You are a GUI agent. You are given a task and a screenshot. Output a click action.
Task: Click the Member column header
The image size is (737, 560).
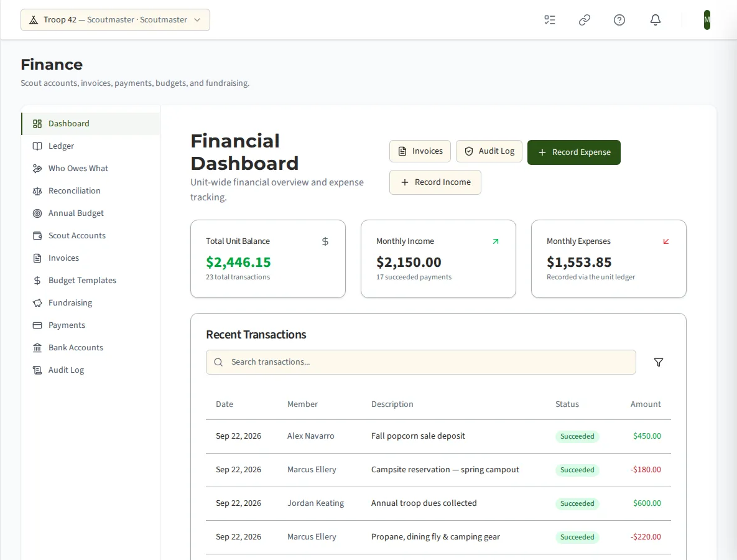click(302, 404)
